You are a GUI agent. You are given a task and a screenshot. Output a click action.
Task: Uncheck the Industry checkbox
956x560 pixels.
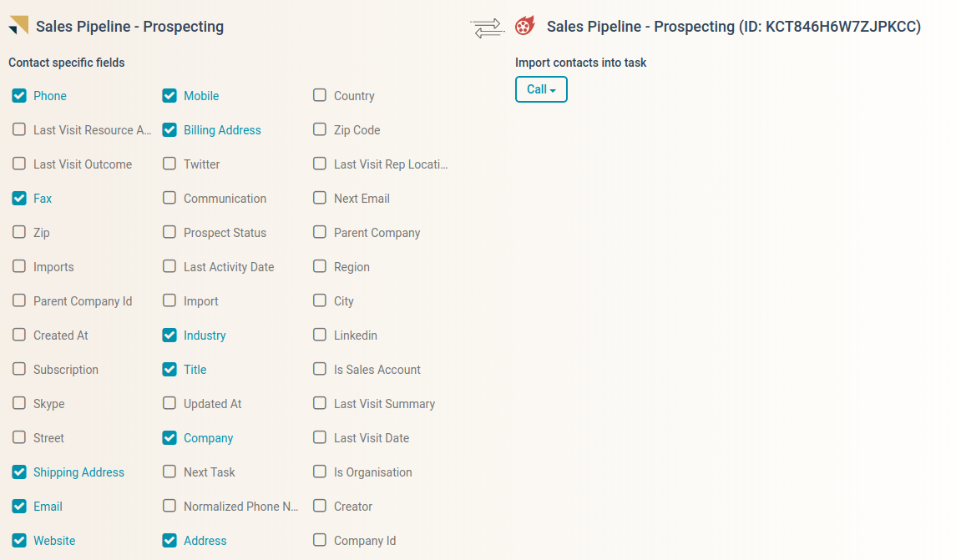pyautogui.click(x=169, y=335)
